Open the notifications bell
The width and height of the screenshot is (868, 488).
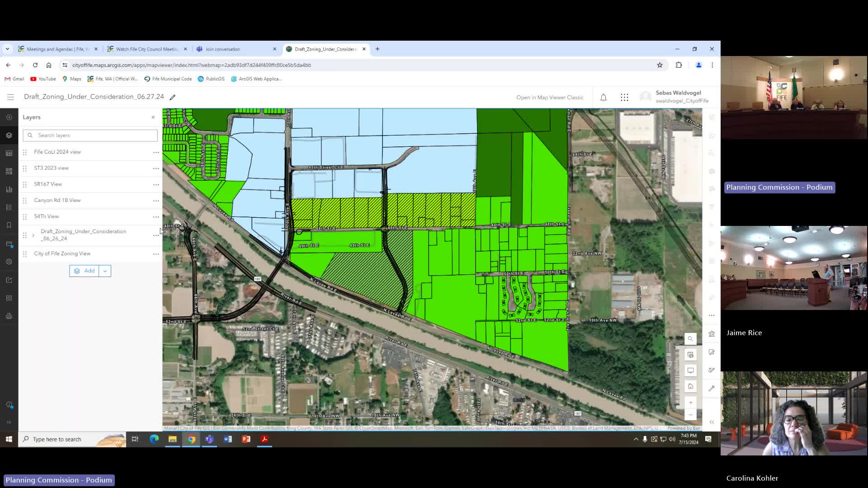[603, 97]
